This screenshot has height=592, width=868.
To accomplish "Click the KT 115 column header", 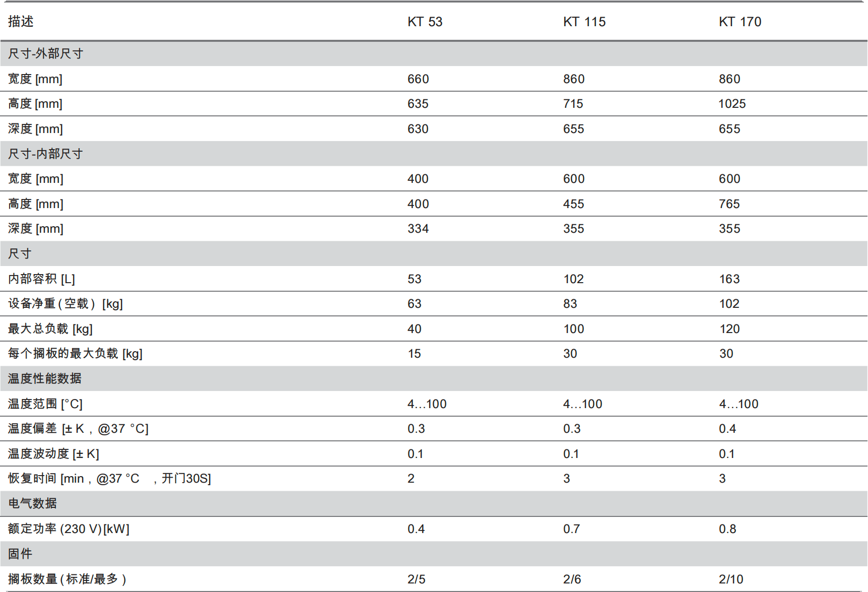I will [x=584, y=22].
